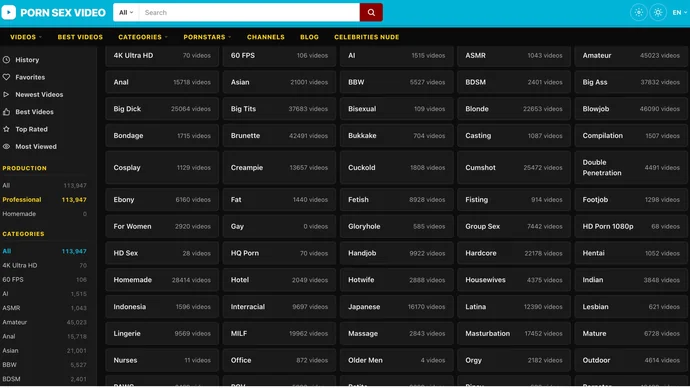Expand the Pornstars navigation menu
This screenshot has width=690, height=388.
click(x=207, y=37)
